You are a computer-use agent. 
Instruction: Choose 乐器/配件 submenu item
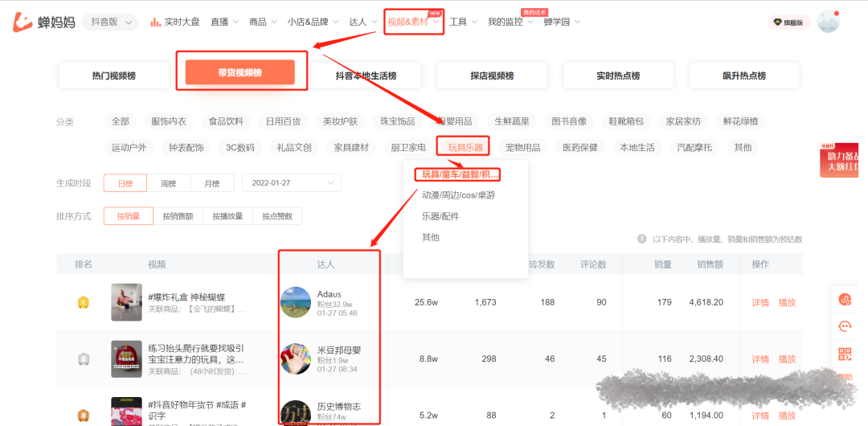coord(440,216)
